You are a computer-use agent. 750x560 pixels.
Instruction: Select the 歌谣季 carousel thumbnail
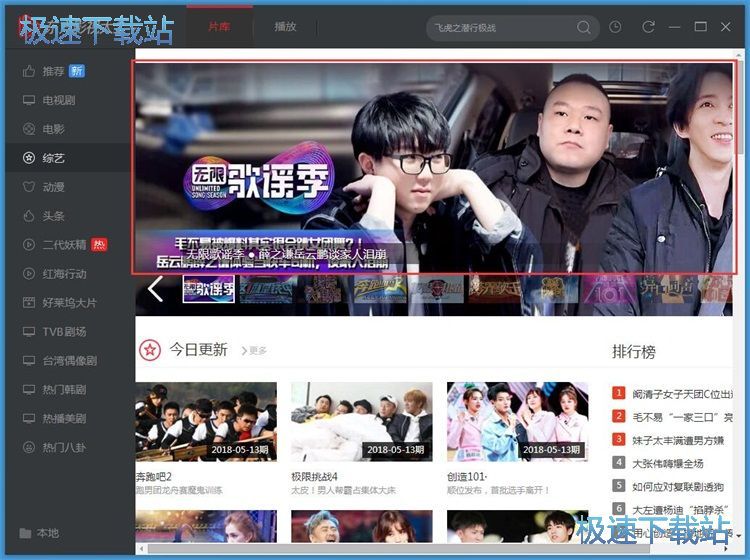tap(209, 289)
